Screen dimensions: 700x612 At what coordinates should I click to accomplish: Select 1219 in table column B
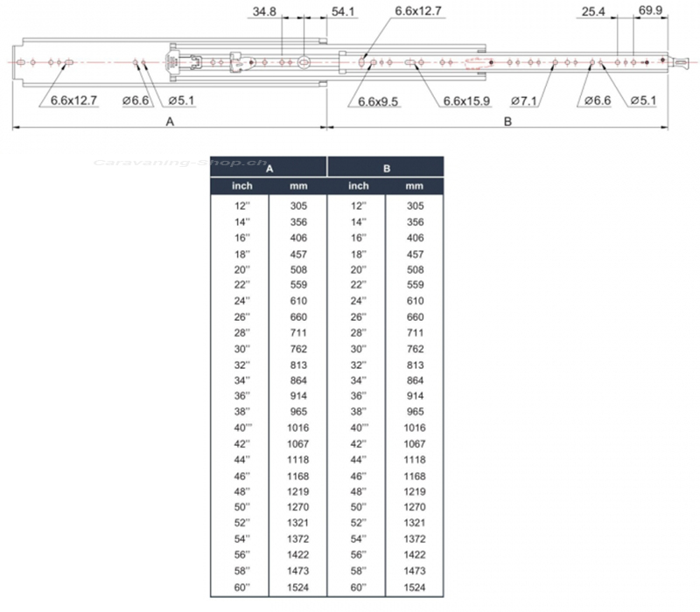pyautogui.click(x=415, y=491)
